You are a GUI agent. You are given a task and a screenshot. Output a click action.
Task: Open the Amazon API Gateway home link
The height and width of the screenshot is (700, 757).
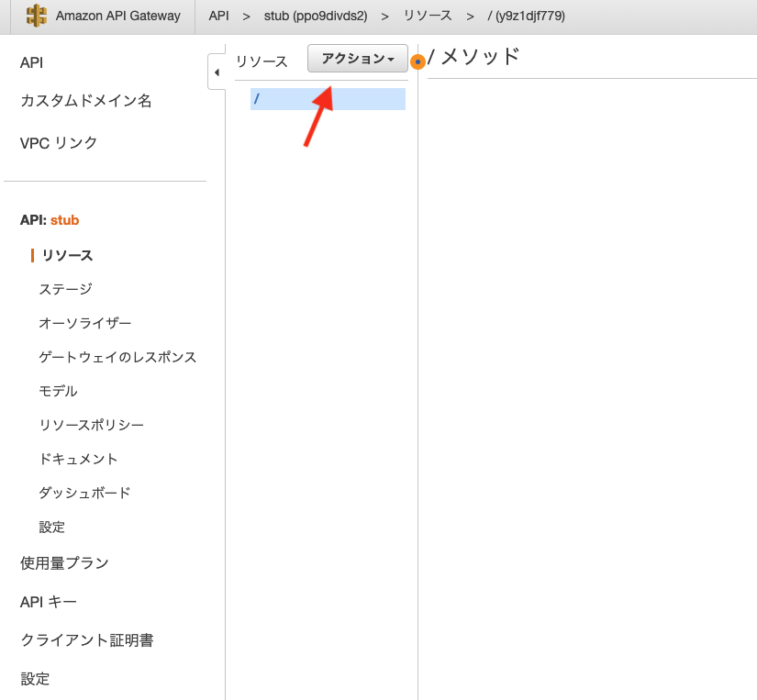(117, 16)
